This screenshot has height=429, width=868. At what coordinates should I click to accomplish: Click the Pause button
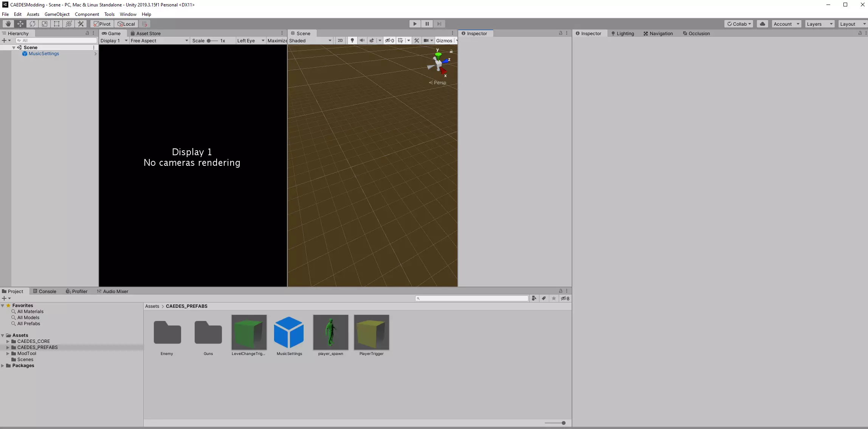(427, 24)
